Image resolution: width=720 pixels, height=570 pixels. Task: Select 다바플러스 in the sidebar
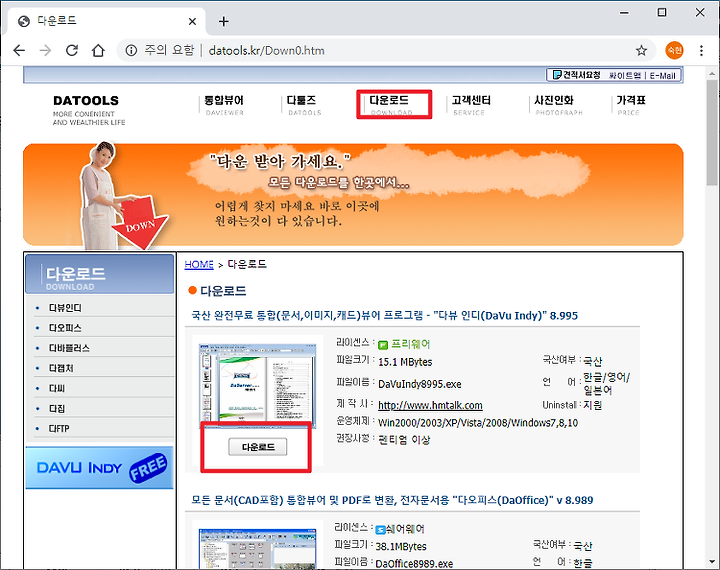click(x=69, y=348)
